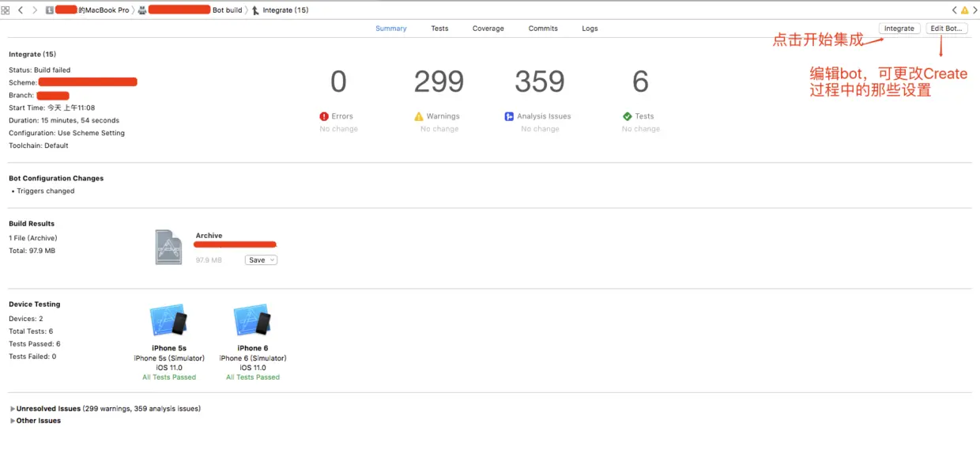Click MacBook Pro breadcrumb label
Viewport: 980px width, 469px height.
tap(104, 10)
